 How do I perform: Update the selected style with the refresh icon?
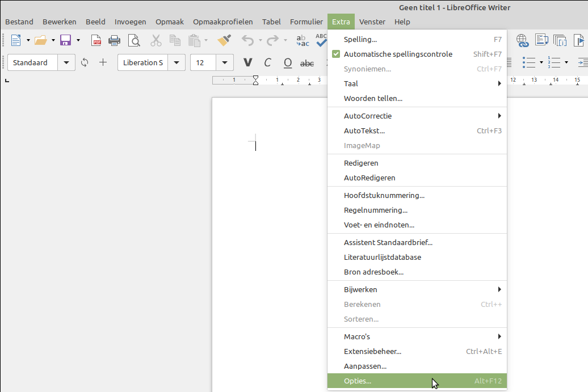[85, 62]
